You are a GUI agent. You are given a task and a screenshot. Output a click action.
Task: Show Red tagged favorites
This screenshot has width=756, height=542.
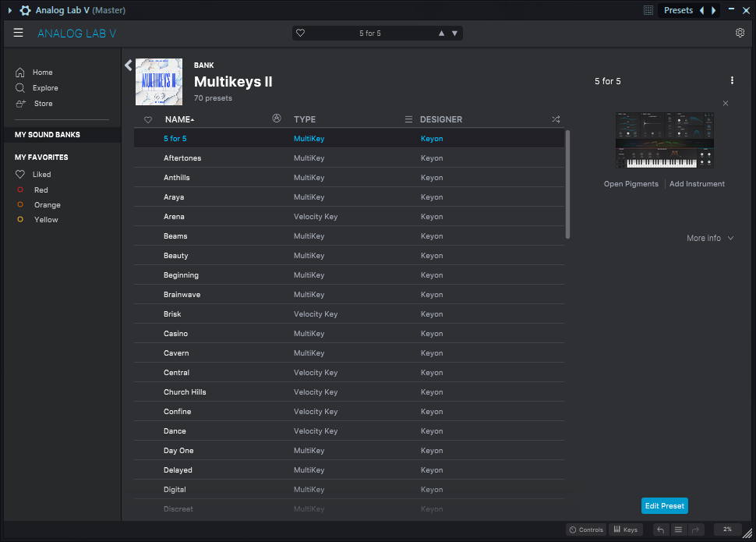(32, 190)
